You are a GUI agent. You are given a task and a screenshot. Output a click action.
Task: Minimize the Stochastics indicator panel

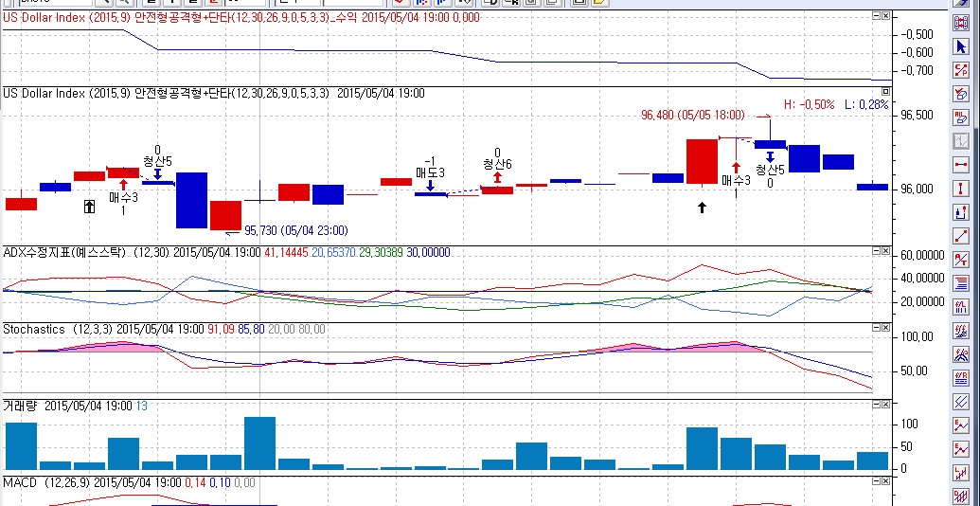coord(876,328)
